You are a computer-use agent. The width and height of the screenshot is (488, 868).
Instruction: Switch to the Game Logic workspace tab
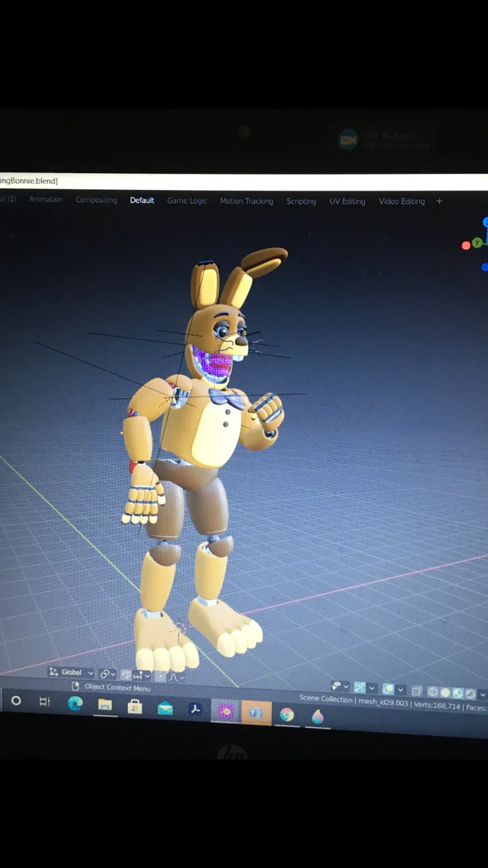click(x=187, y=200)
